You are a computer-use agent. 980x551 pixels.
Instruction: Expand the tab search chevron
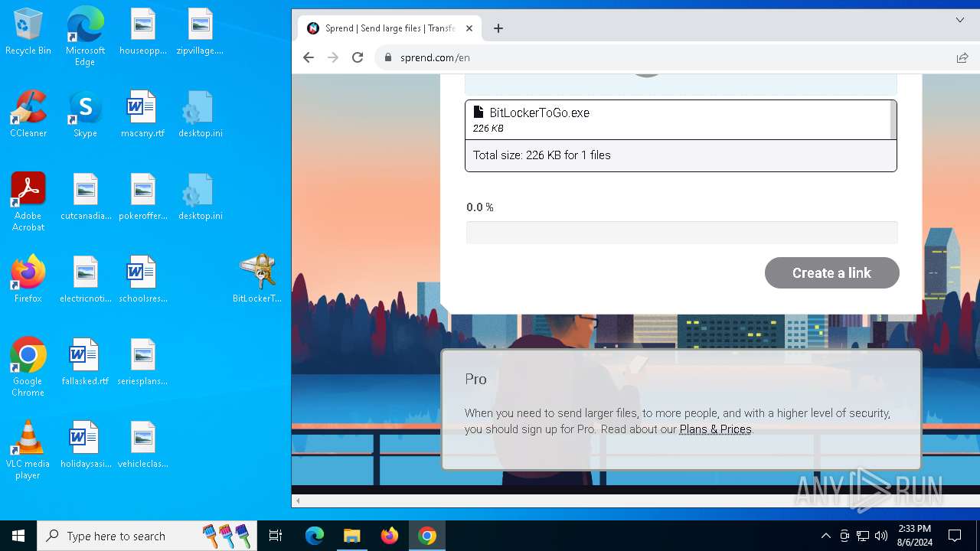click(x=959, y=20)
